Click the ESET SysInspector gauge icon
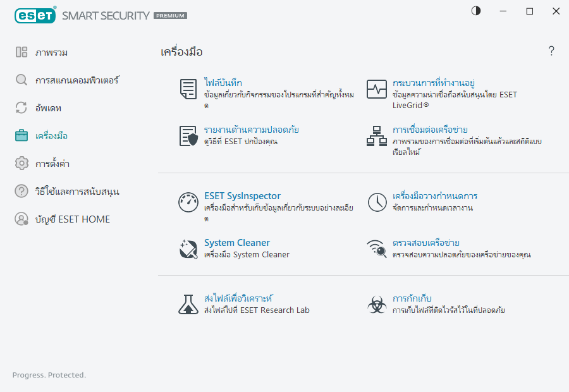 [188, 202]
